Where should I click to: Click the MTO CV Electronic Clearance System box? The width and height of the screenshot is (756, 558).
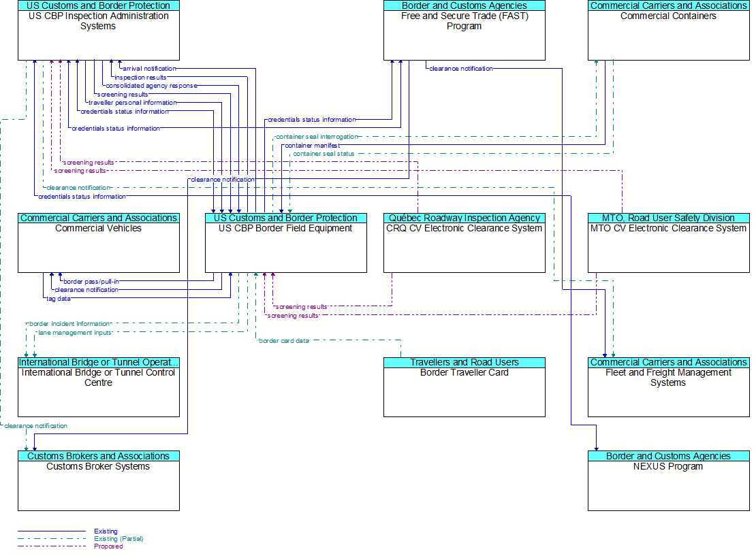pyautogui.click(x=669, y=243)
